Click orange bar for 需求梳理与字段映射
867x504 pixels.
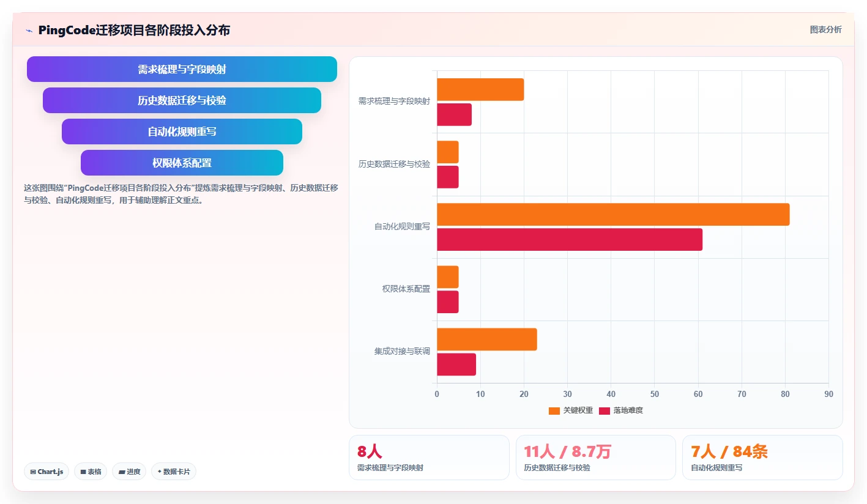[480, 90]
